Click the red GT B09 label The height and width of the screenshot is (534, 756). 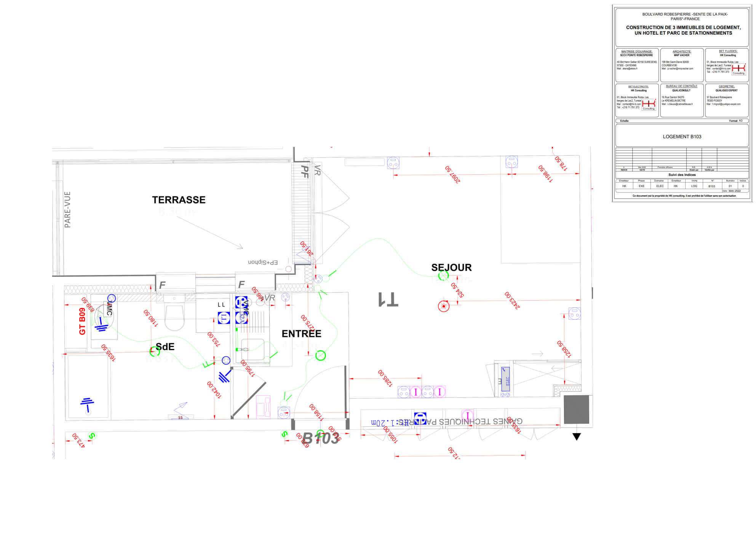[x=82, y=321]
